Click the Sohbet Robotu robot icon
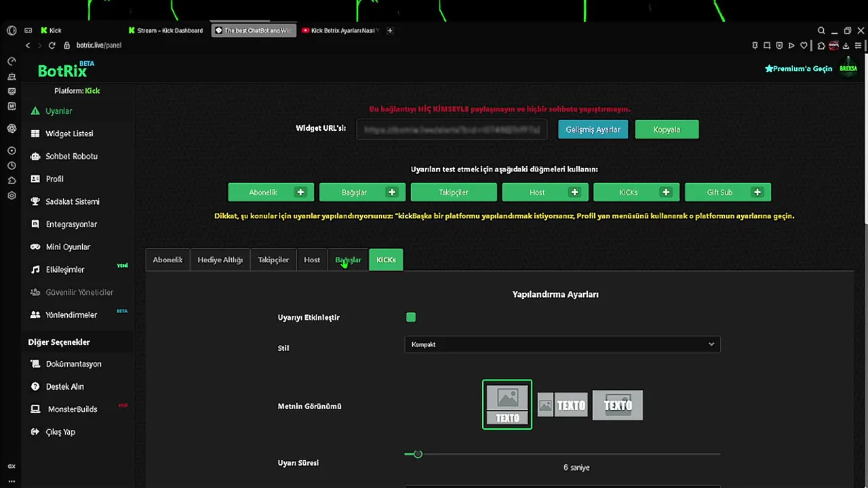868x488 pixels. 35,157
